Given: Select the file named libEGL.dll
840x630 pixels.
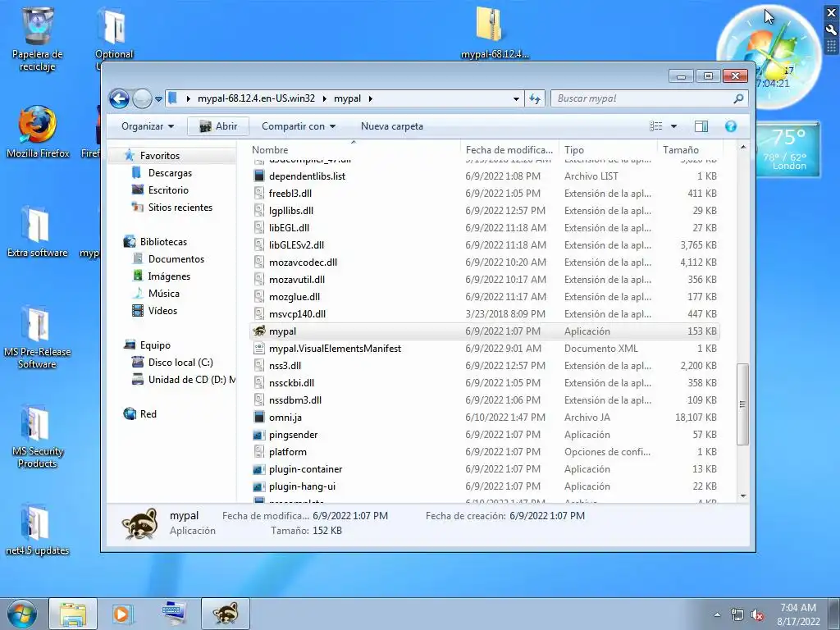Looking at the screenshot, I should click(290, 228).
